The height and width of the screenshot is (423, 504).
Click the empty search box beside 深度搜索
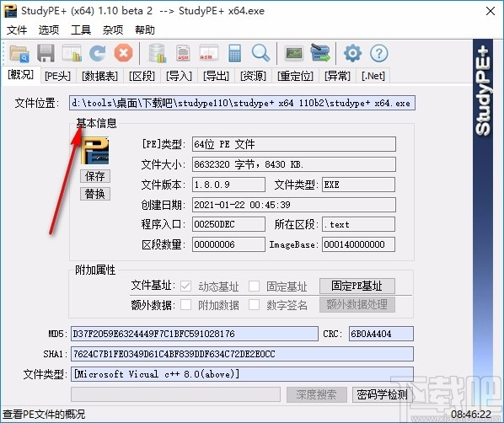175,394
